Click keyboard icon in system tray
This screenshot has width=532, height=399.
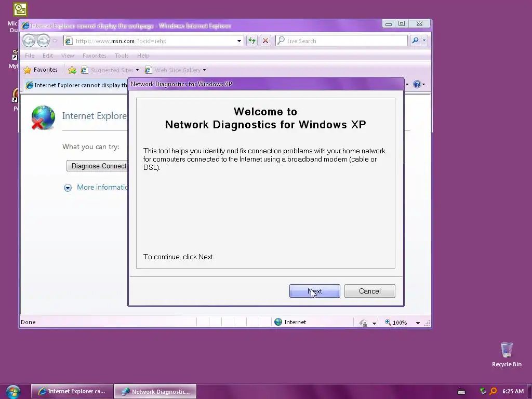point(461,392)
